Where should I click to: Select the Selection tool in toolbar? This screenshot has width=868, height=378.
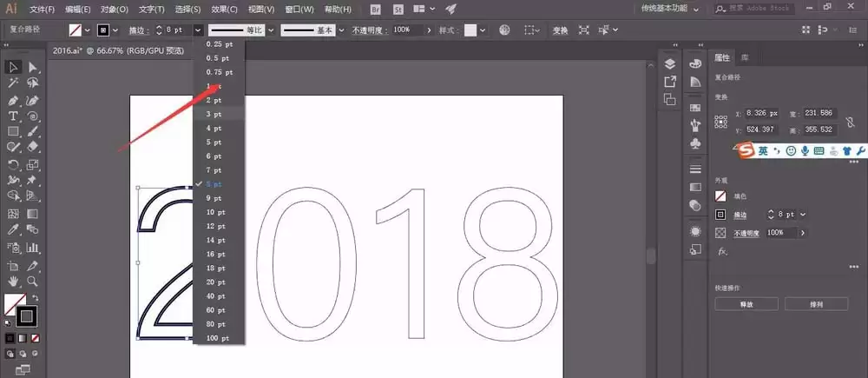point(13,67)
